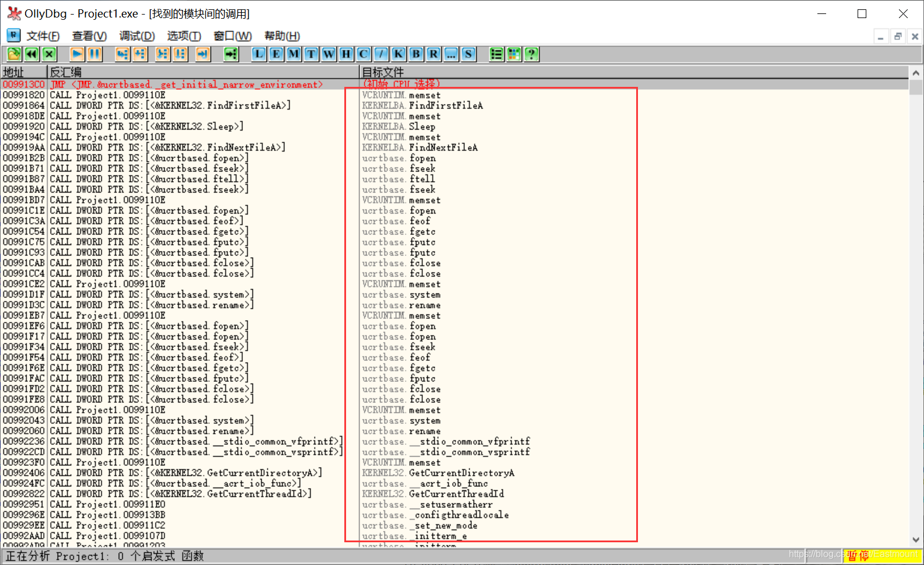Click the Open file toolbar icon
924x565 pixels.
coord(14,54)
